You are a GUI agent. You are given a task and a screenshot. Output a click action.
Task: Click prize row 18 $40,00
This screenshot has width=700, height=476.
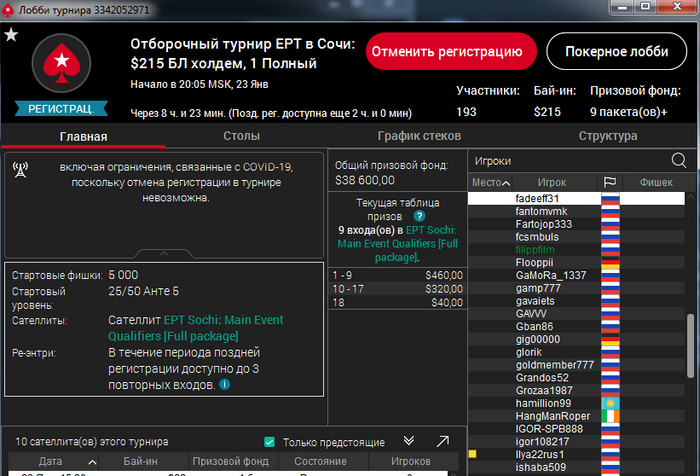(397, 303)
